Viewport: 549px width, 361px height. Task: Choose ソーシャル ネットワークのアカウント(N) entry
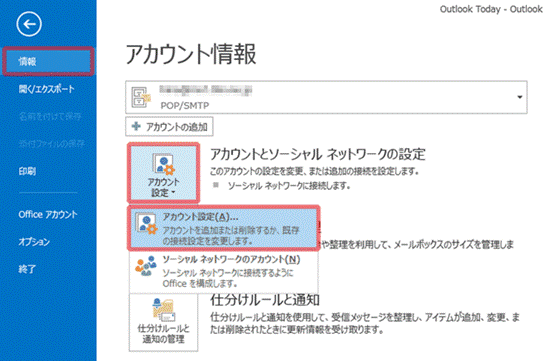pos(223,271)
